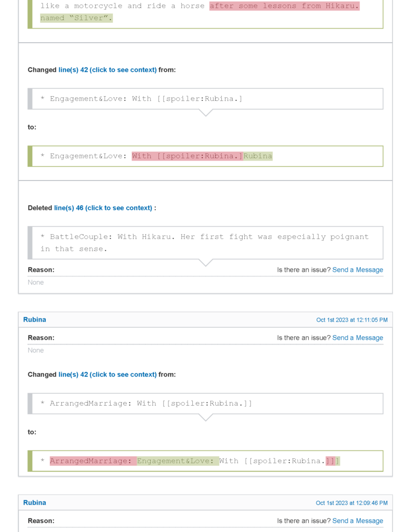The image size is (411, 532).
Task: Click red-highlighted 'With [[spoiler:Rubina.]' text
Action: (x=187, y=156)
